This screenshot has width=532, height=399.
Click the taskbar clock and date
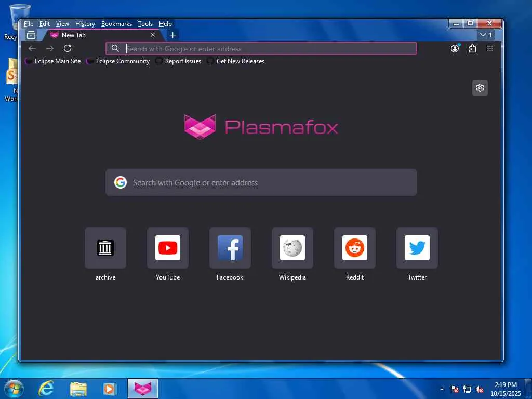(x=506, y=389)
